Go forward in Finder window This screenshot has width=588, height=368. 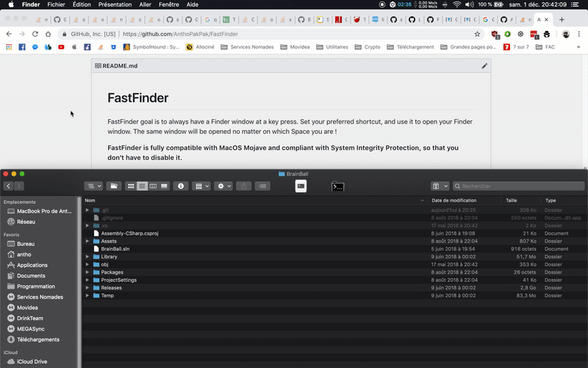(19, 186)
